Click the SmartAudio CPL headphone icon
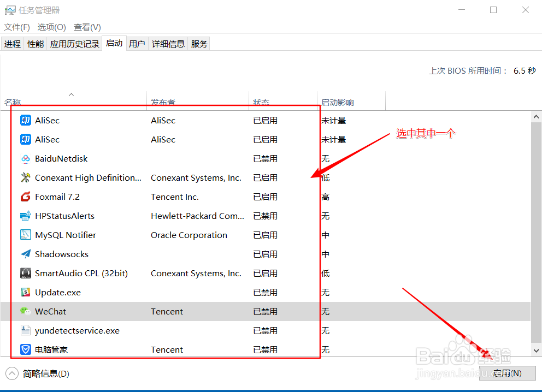The height and width of the screenshot is (392, 542). coord(26,273)
